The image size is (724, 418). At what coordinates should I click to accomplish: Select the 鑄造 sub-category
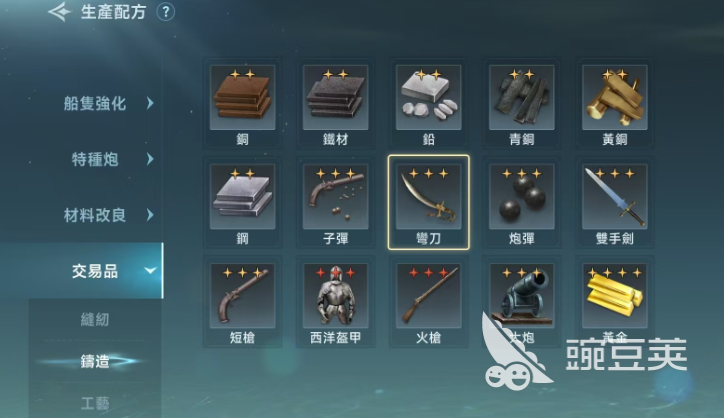click(95, 361)
